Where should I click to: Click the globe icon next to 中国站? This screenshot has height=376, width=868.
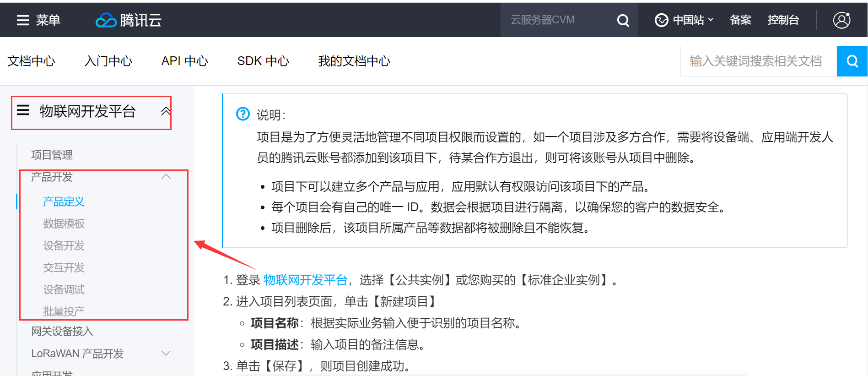point(661,20)
